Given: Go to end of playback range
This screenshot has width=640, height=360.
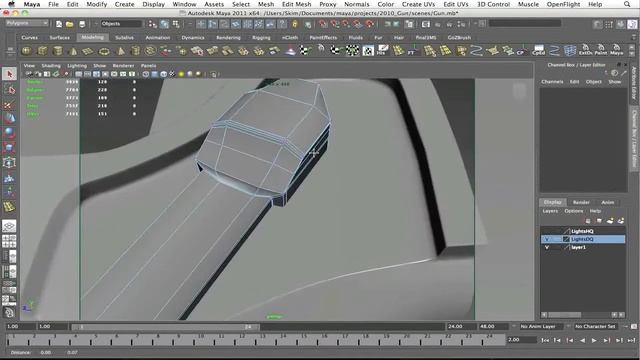Looking at the screenshot, I should pyautogui.click(x=631, y=340).
